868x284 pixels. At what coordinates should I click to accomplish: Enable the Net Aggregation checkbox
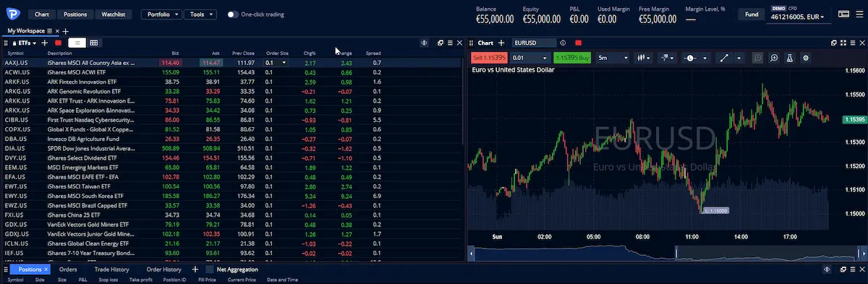pos(209,270)
